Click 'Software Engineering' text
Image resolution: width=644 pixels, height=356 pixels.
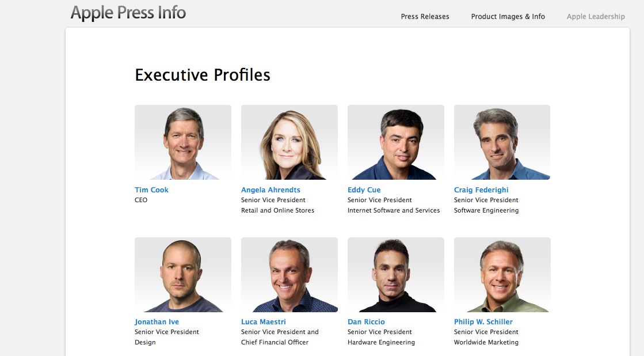click(486, 210)
